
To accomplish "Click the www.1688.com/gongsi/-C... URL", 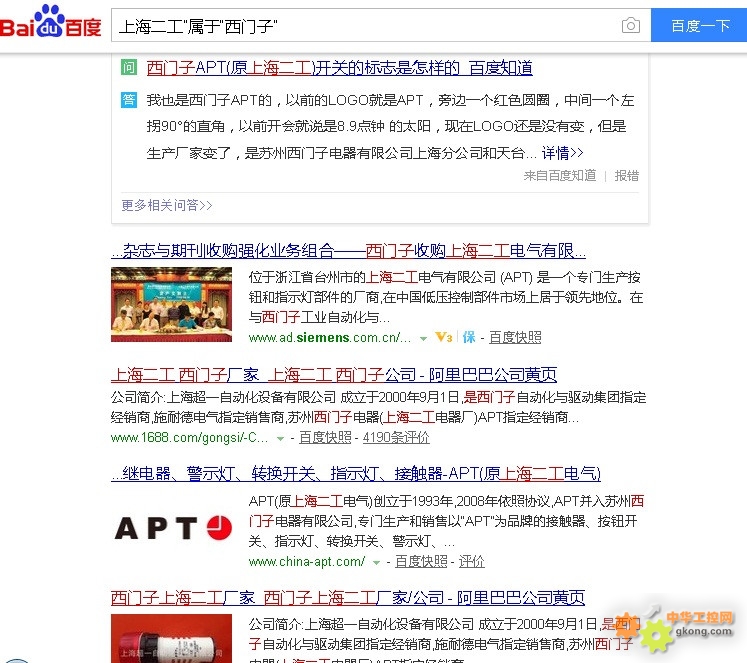I will (x=189, y=437).
